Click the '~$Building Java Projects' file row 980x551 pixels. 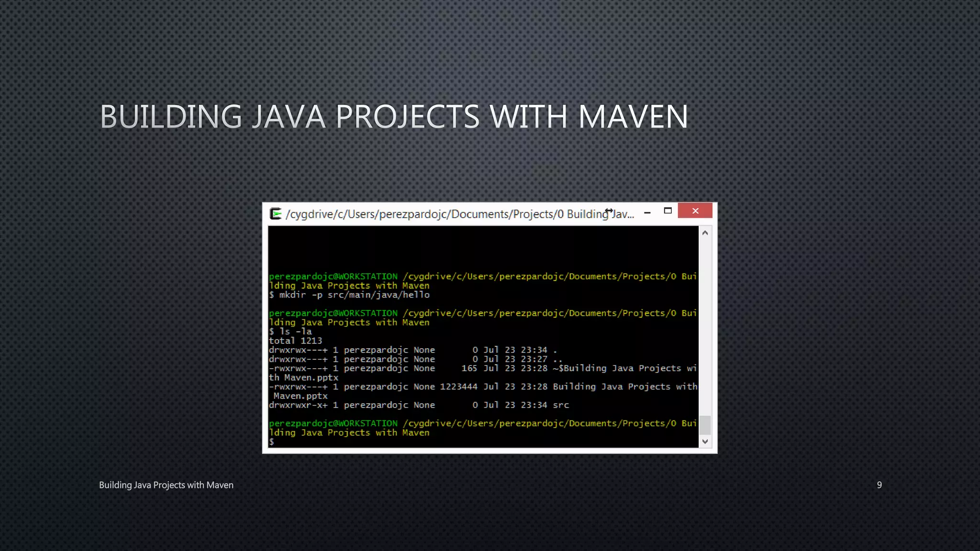coord(483,373)
